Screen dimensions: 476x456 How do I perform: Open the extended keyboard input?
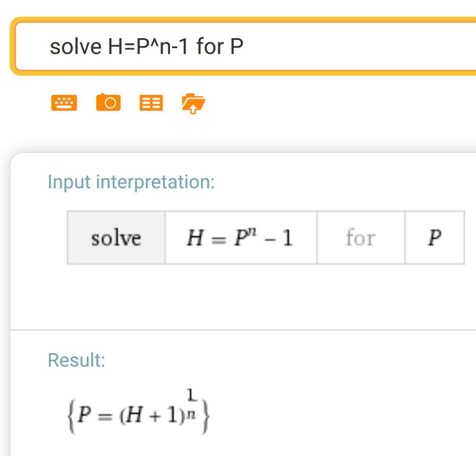(64, 102)
